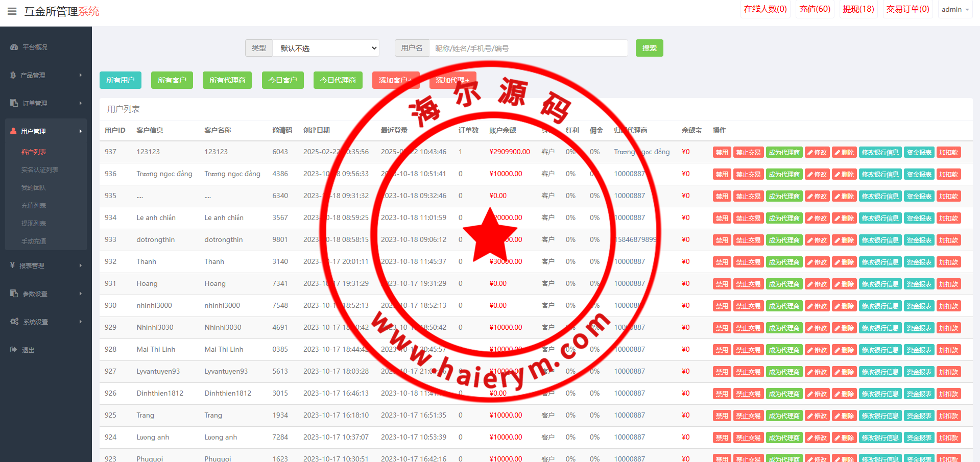Click the yen icon for 报表管理
This screenshot has height=462, width=980.
tap(12, 265)
